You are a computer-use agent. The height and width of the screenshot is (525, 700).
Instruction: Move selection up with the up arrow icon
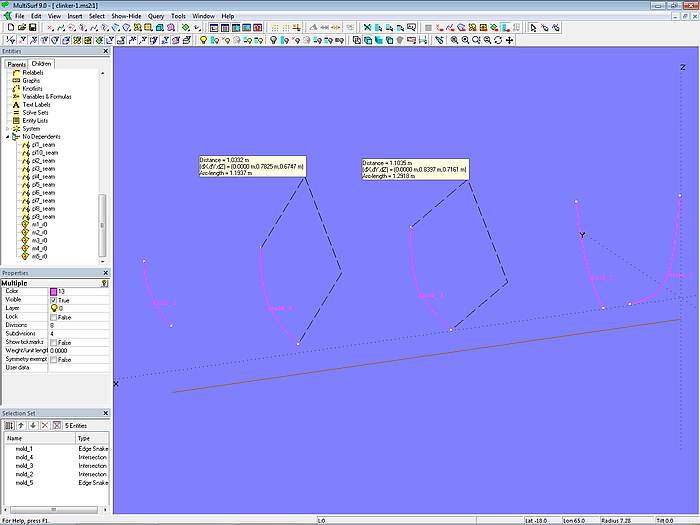[22, 425]
